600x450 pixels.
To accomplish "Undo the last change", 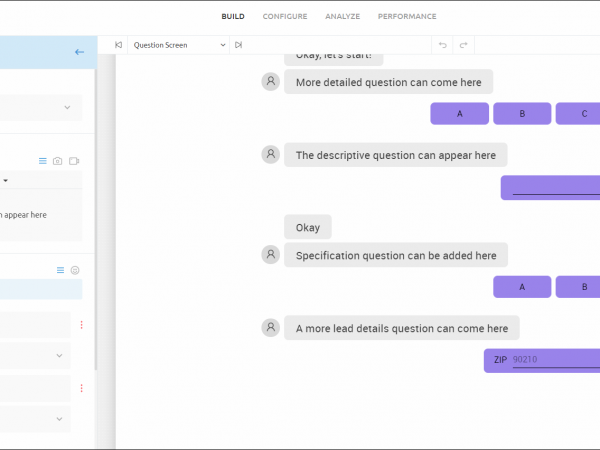I will [443, 45].
